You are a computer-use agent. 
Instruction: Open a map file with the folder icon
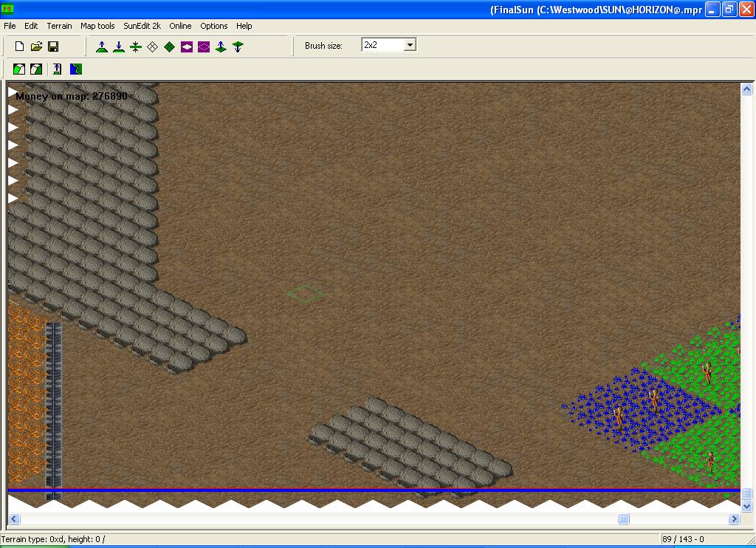[36, 47]
